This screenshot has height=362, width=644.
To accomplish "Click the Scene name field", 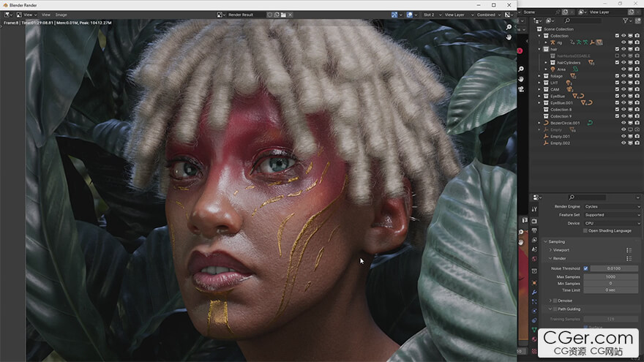I will [539, 12].
